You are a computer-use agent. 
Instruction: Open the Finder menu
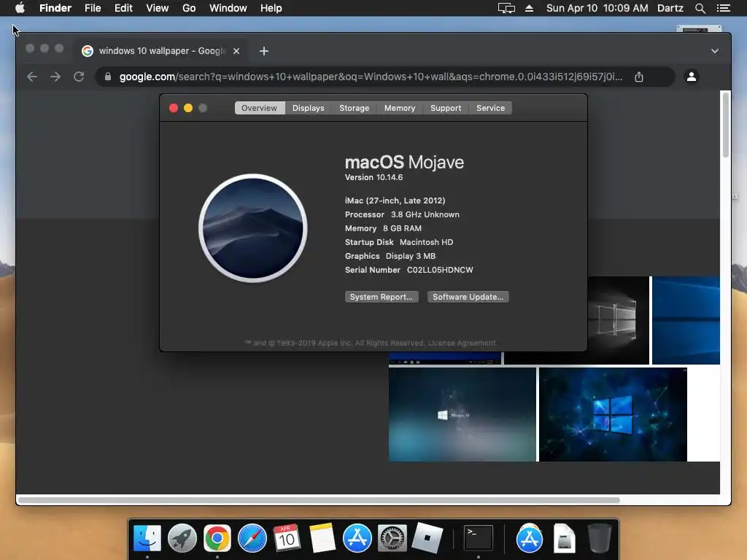(55, 8)
